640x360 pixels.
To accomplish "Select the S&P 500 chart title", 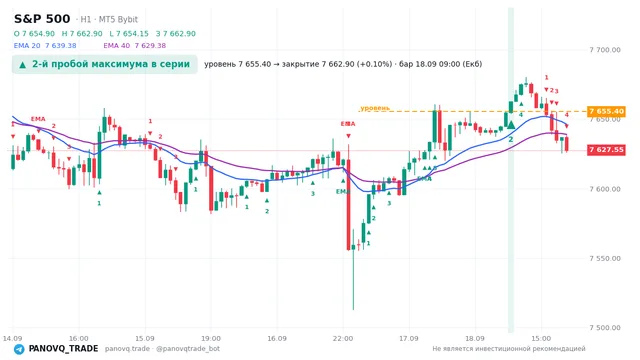I will click(42, 19).
